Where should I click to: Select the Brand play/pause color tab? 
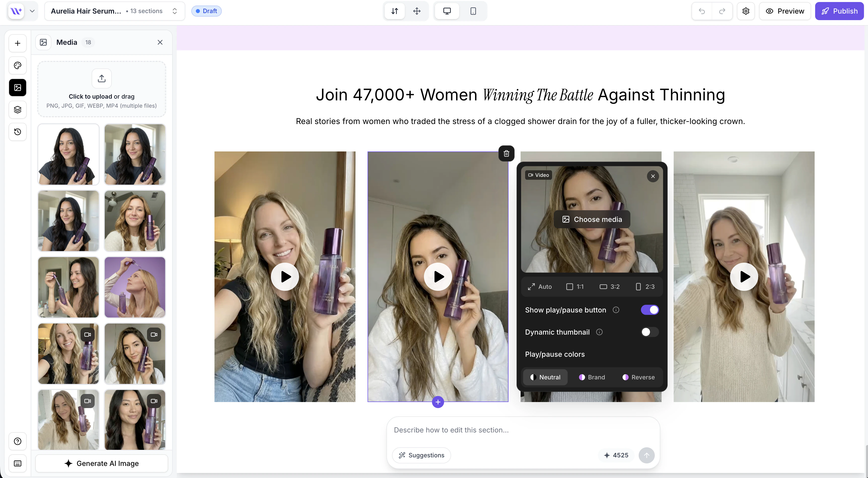pos(592,377)
